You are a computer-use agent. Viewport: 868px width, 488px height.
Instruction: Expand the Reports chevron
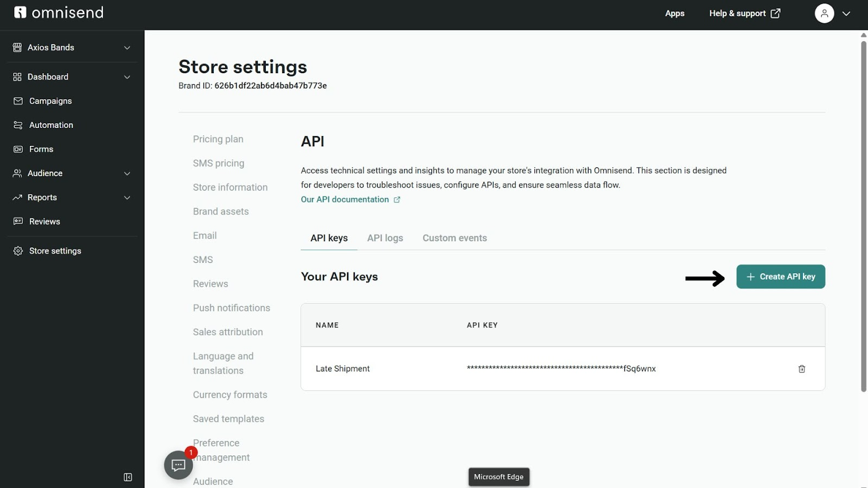[127, 197]
